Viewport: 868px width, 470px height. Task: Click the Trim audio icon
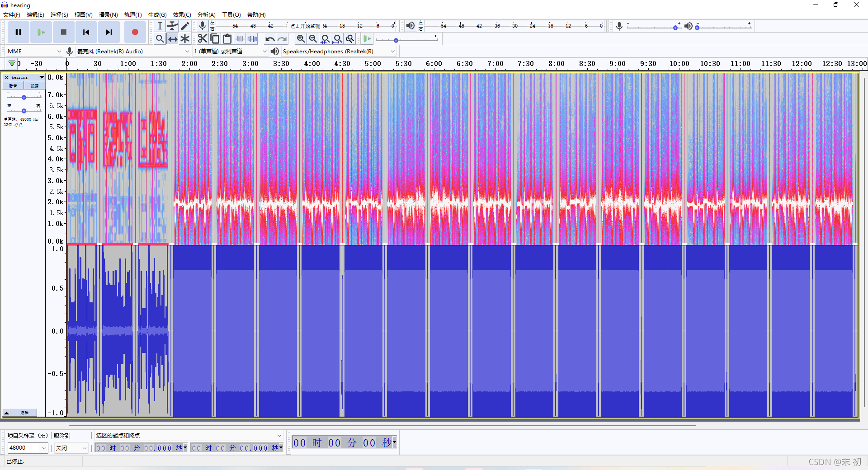(240, 39)
